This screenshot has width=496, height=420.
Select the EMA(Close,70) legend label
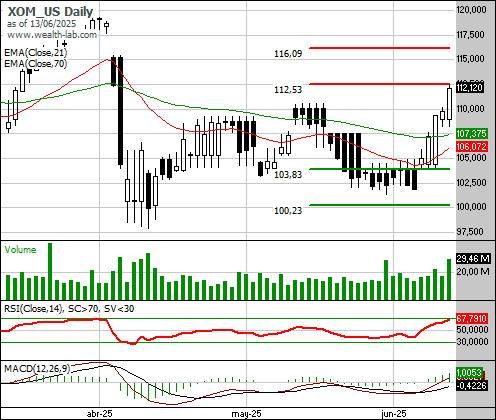coord(36,63)
